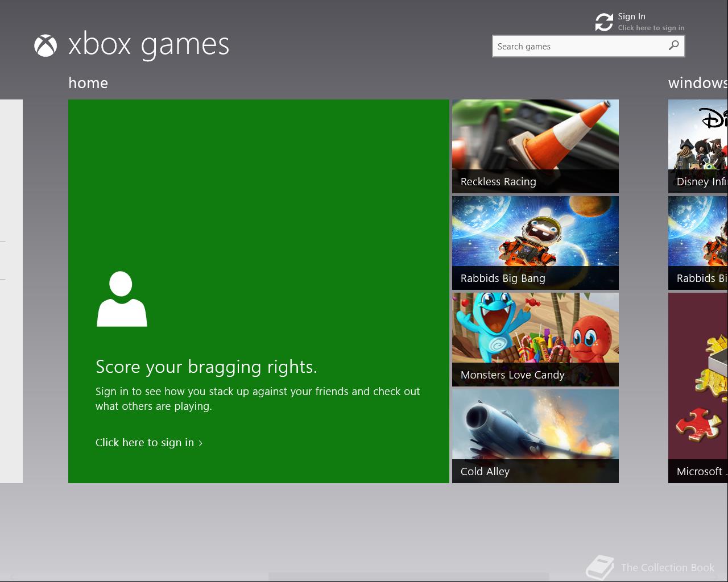Image resolution: width=728 pixels, height=582 pixels.
Task: Click the 'xbox games' app title
Action: (148, 45)
